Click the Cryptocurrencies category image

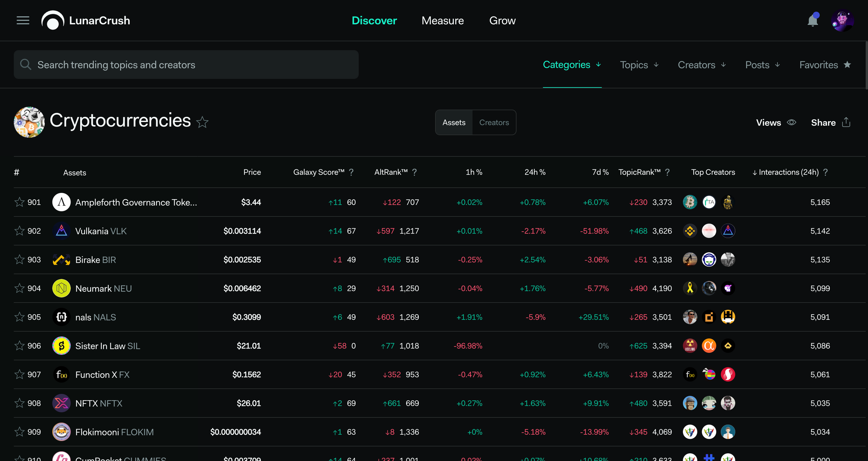(29, 122)
